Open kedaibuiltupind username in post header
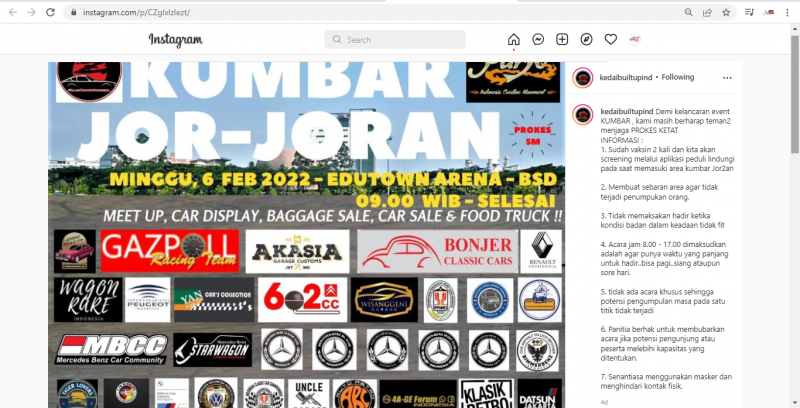Viewport: 800px width, 408px height. point(626,78)
